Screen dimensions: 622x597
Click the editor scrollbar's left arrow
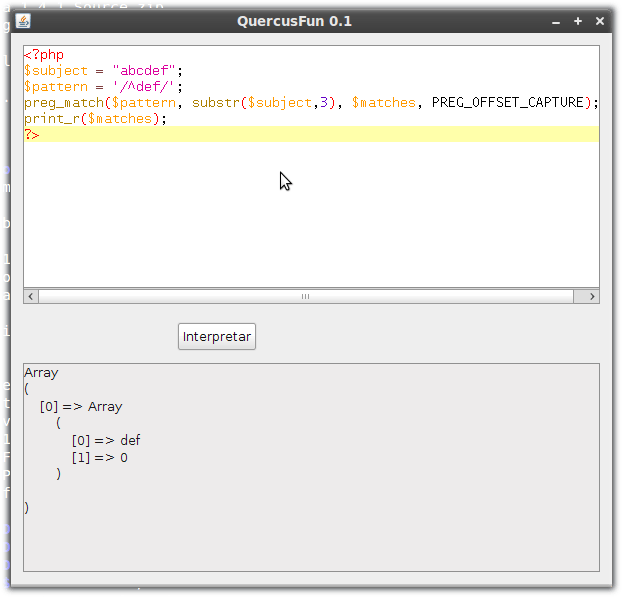[x=30, y=296]
